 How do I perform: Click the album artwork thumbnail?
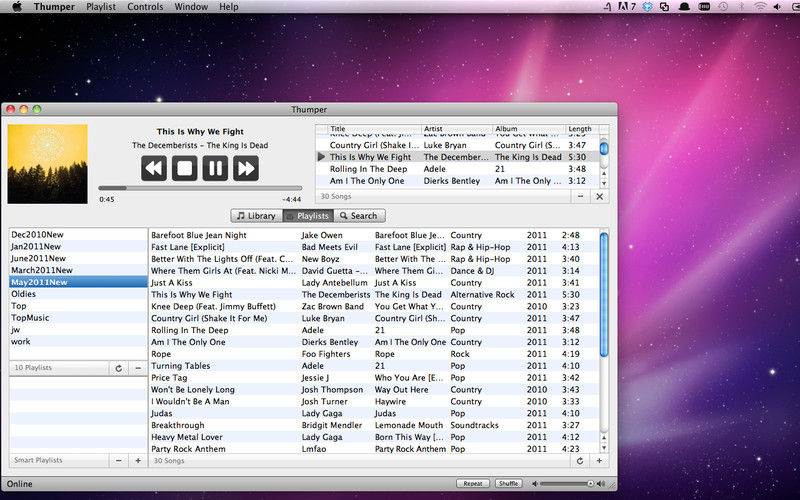point(47,164)
